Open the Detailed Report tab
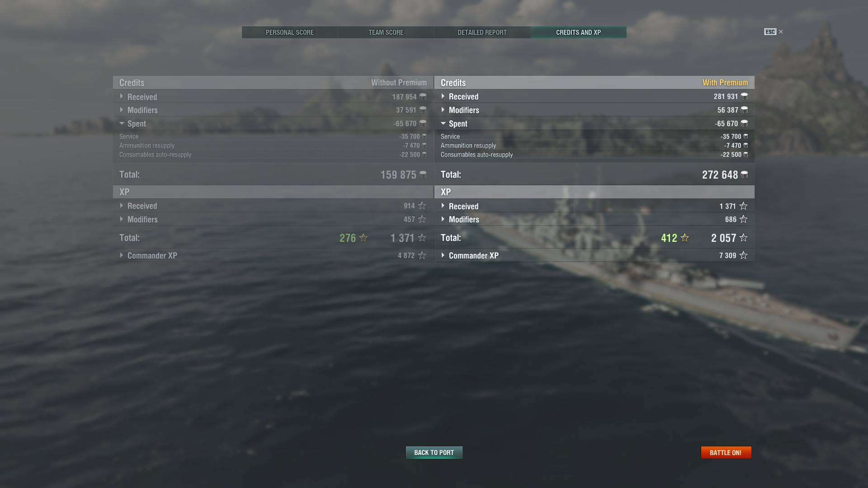 [x=482, y=33]
